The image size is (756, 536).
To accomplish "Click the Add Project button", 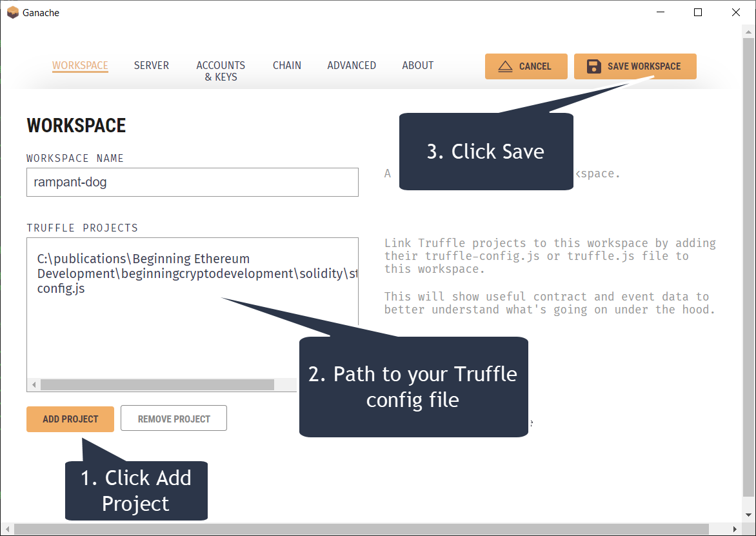I will (70, 419).
